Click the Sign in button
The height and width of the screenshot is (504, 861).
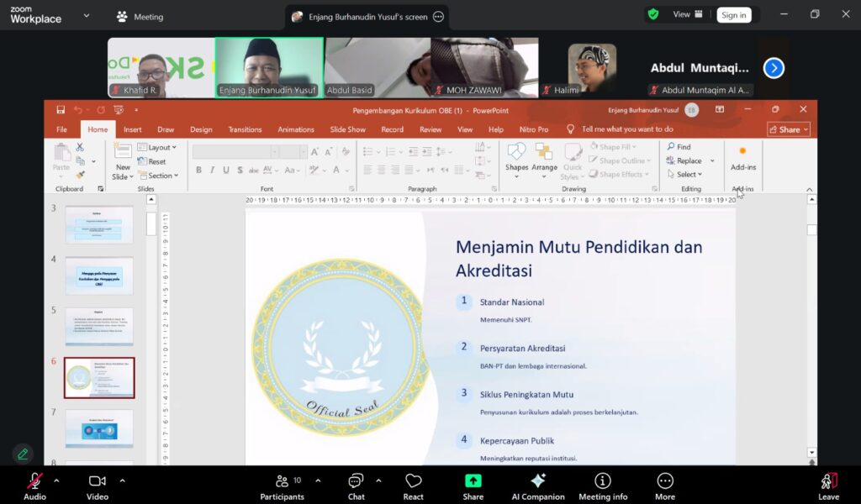733,14
